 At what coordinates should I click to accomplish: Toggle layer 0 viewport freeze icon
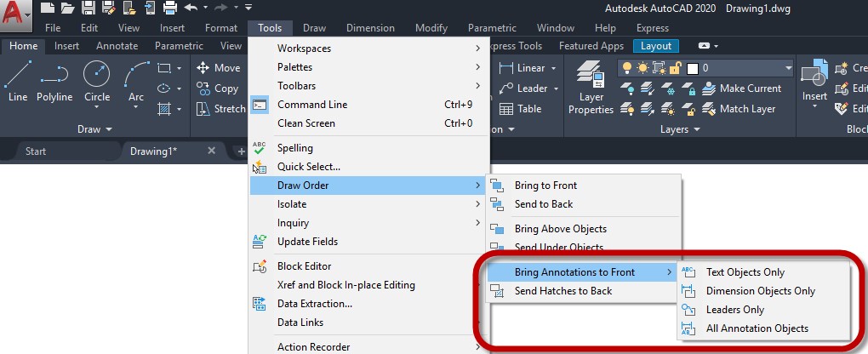click(659, 68)
